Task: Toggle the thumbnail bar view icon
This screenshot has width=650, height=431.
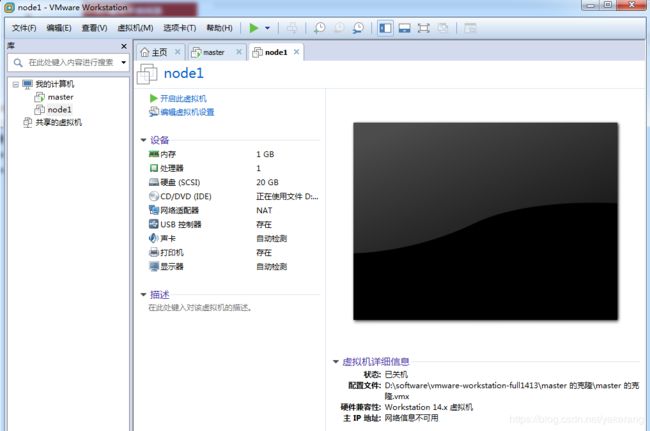Action: (x=404, y=28)
